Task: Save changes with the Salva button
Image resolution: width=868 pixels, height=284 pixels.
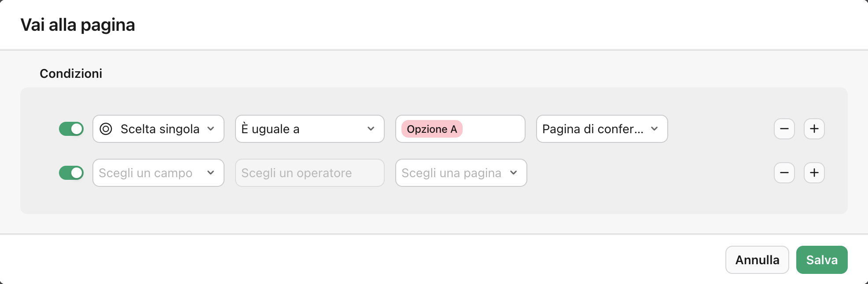Action: (x=821, y=259)
